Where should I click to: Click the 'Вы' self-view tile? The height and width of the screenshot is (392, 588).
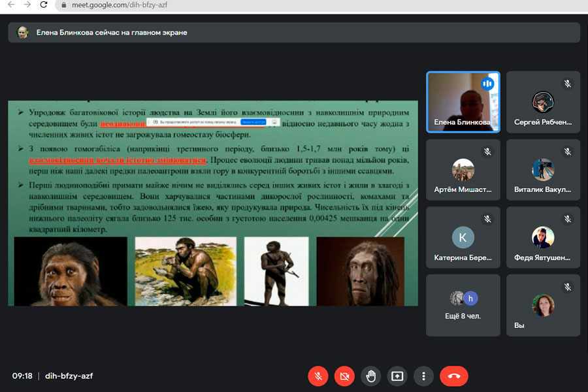(x=543, y=305)
